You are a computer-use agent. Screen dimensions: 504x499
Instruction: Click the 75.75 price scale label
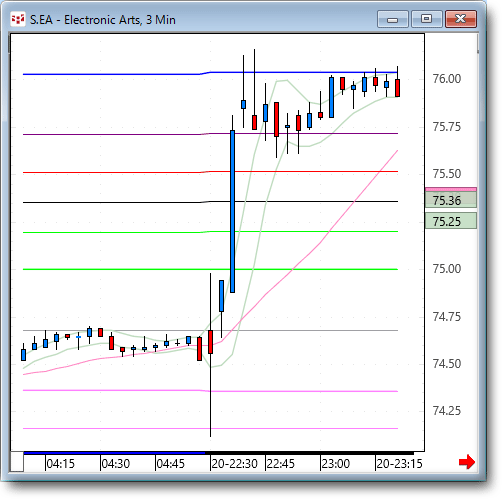tap(447, 127)
